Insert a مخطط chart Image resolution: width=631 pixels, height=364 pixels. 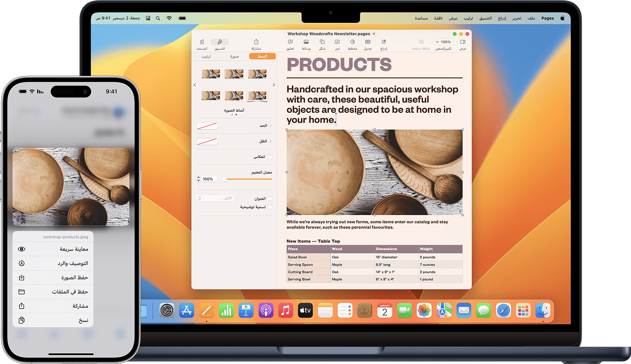[352, 44]
